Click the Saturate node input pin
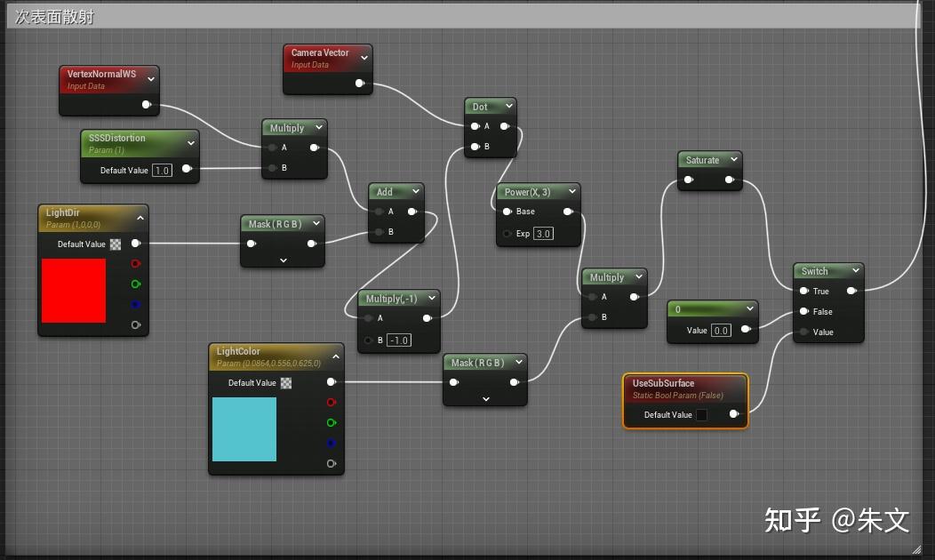 pyautogui.click(x=688, y=180)
